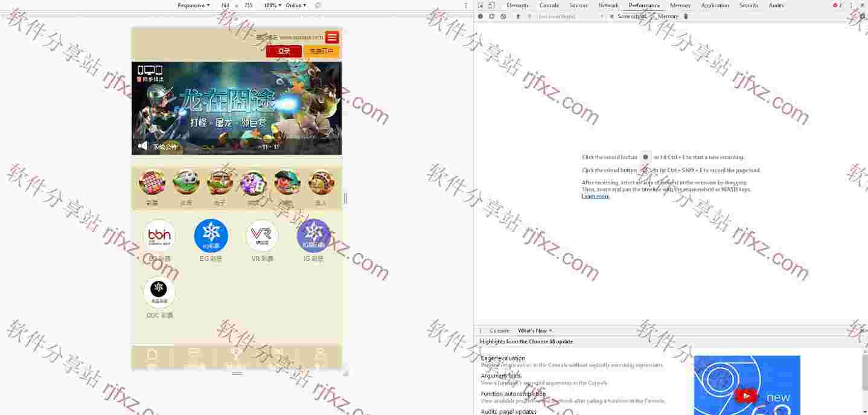The image size is (868, 415).
Task: Open the black CGC lottery icon
Action: tap(159, 292)
